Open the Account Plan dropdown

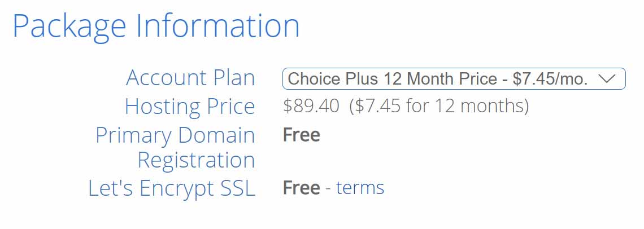point(454,79)
